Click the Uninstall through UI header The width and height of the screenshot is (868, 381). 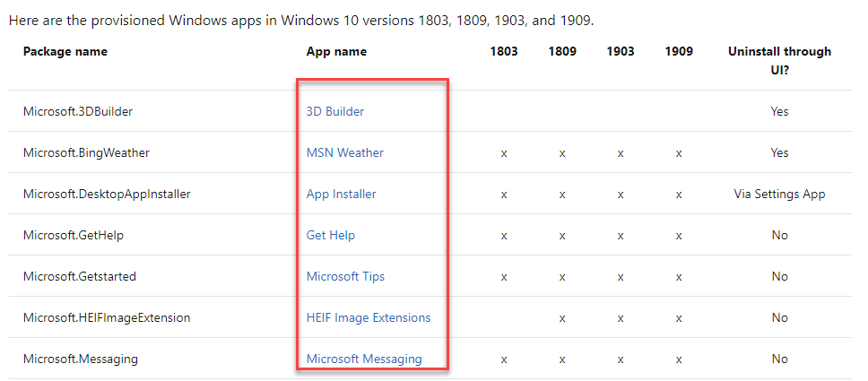779,60
